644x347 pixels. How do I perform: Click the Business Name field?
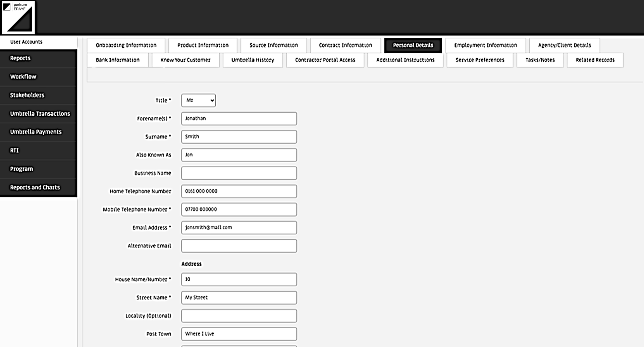click(x=239, y=173)
